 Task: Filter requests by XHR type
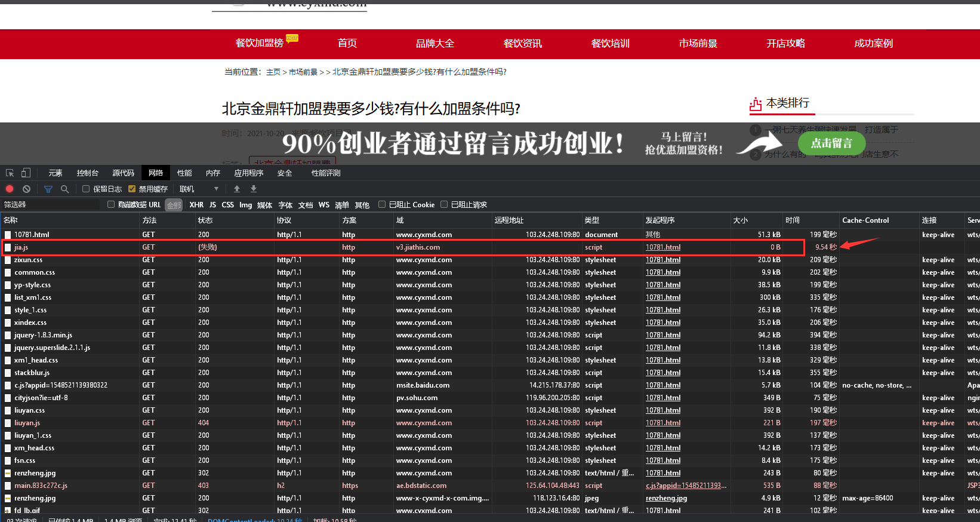(196, 205)
